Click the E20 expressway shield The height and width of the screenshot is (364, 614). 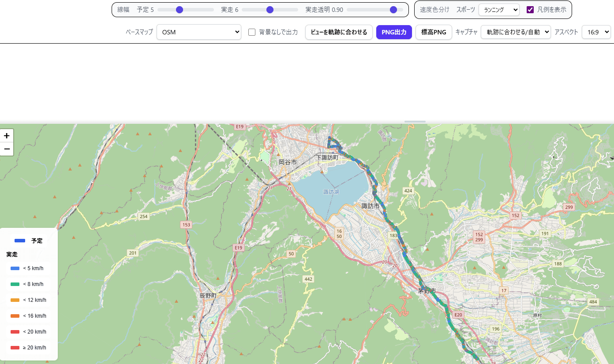coord(458,315)
